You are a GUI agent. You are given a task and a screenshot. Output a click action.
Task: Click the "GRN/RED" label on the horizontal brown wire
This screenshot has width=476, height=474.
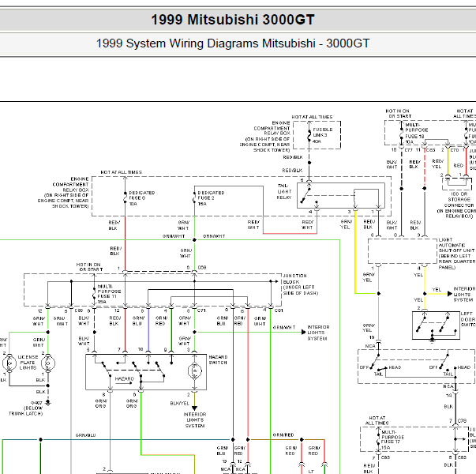(283, 435)
